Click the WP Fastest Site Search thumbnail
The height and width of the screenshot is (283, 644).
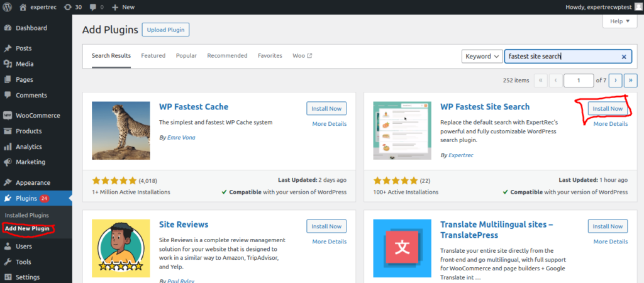[x=402, y=131]
